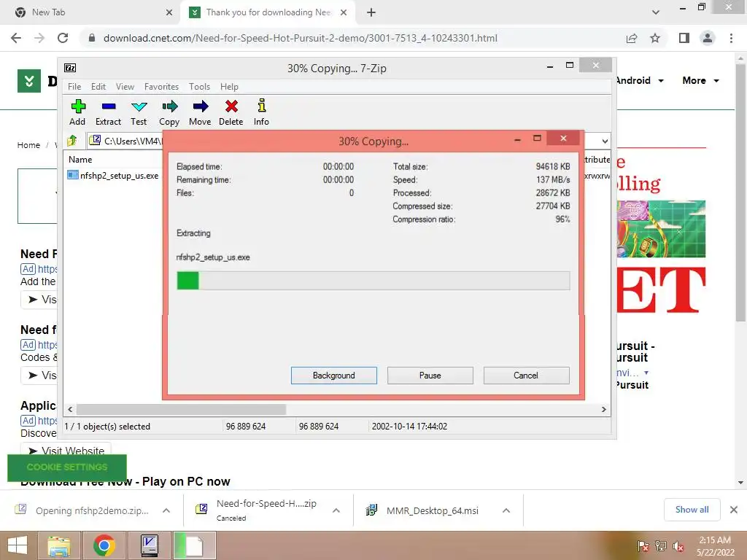Go back in Chrome
The image size is (747, 560).
[x=16, y=38]
